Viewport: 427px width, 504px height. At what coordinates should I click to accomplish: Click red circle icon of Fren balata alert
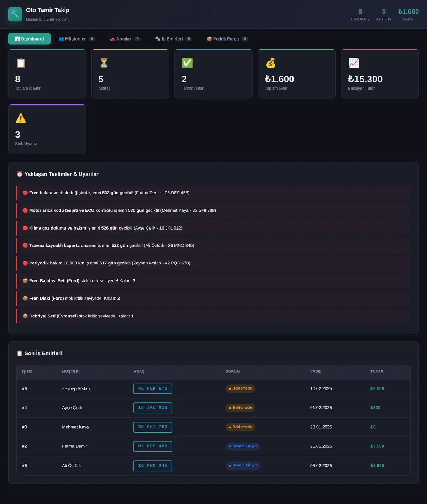tap(25, 193)
